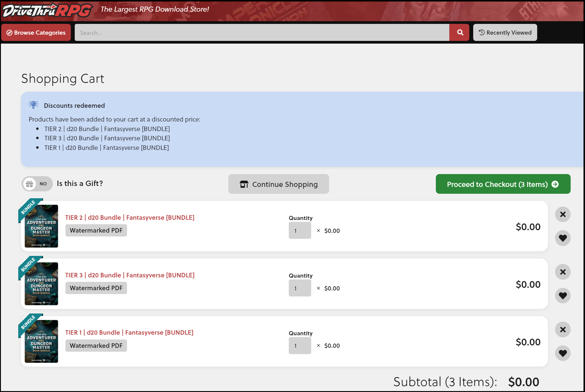Remove TIER 3 bundle from cart
The height and width of the screenshot is (392, 585).
click(x=563, y=272)
